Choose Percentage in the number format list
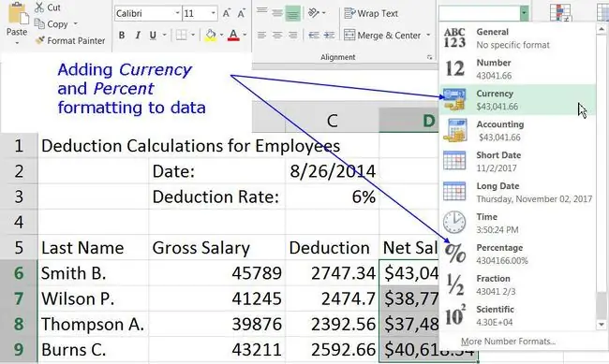 point(517,254)
